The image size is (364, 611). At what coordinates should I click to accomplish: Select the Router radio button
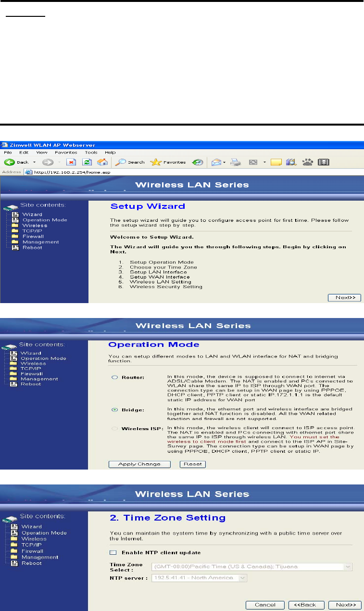(114, 378)
